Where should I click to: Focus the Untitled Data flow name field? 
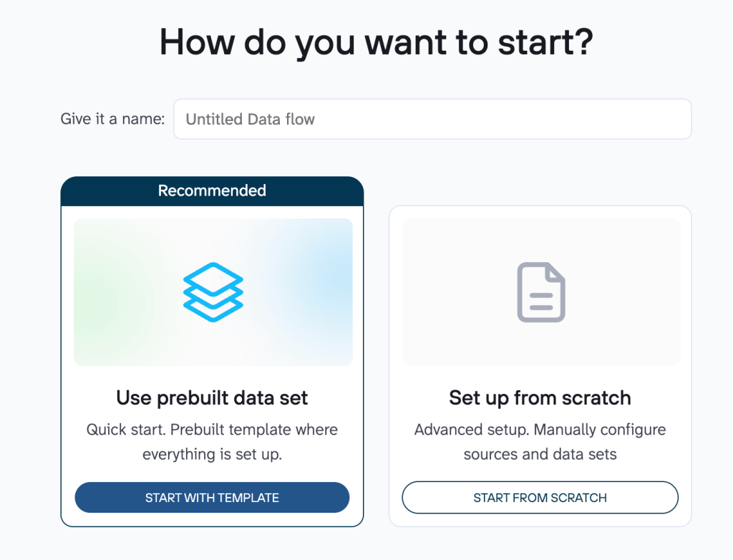pyautogui.click(x=432, y=119)
